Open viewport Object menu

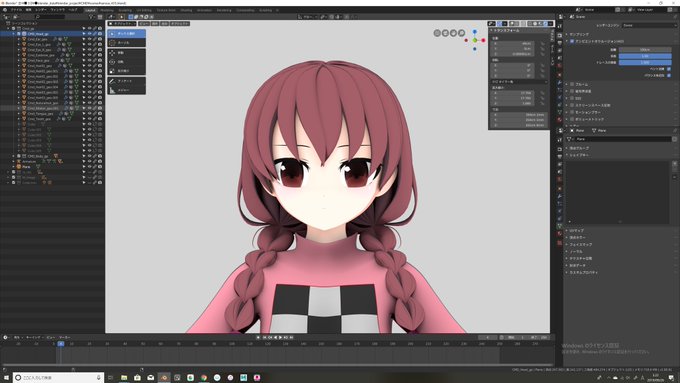pyautogui.click(x=180, y=23)
